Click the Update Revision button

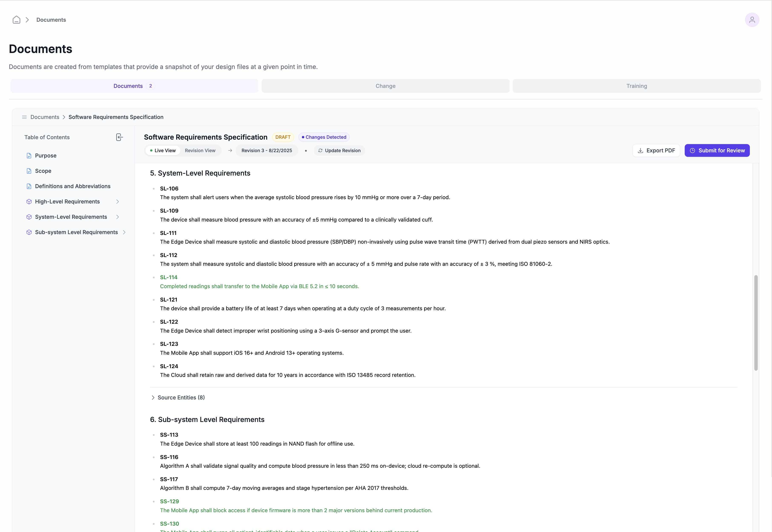339,151
